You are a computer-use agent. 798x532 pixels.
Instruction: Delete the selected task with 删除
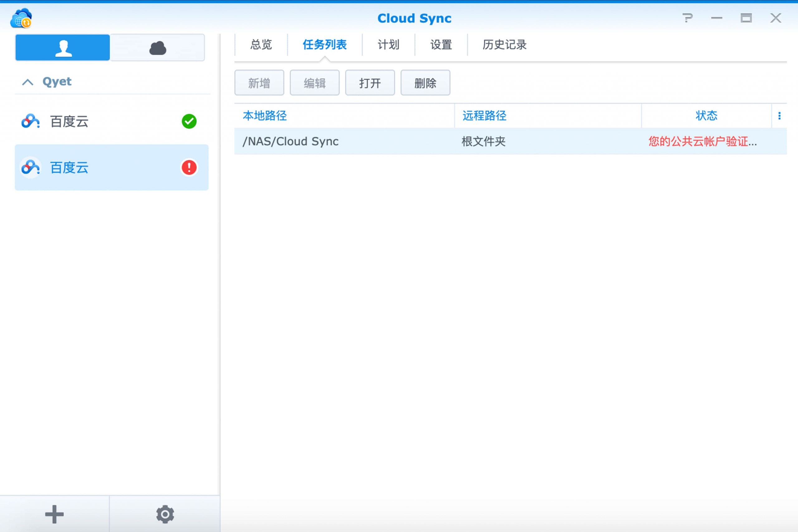coord(425,83)
